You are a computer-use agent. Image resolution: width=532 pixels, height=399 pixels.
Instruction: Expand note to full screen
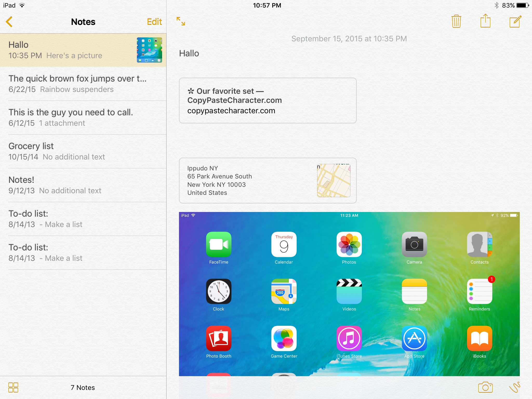point(181,21)
